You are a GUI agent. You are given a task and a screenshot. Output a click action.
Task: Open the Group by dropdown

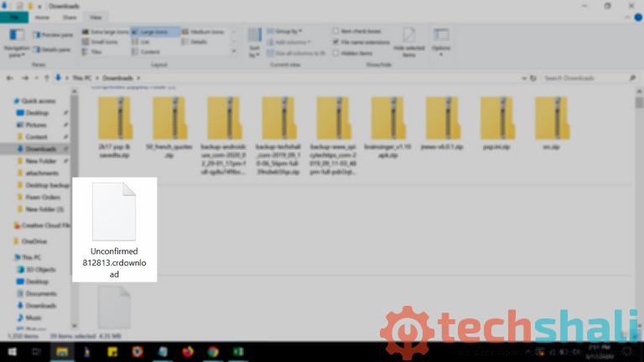click(284, 31)
